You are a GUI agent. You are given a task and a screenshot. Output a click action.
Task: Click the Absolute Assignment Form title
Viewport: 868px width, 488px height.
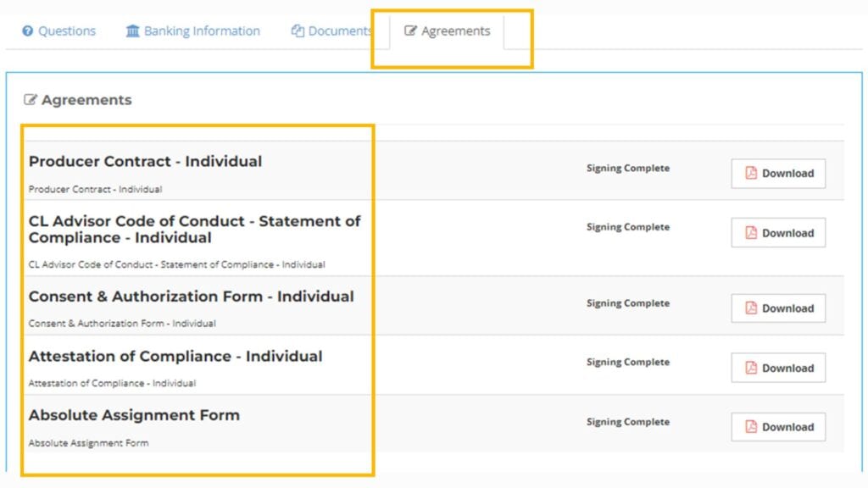pyautogui.click(x=134, y=415)
